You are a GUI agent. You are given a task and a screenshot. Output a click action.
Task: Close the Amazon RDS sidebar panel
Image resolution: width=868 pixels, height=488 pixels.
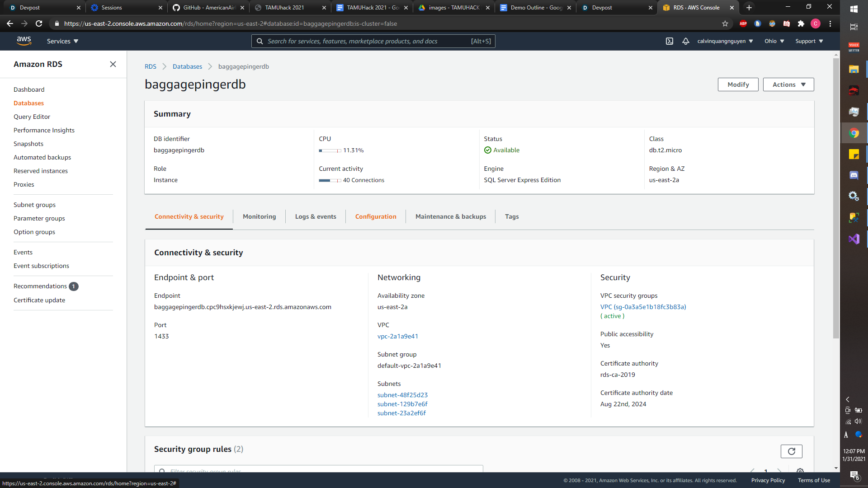tap(113, 64)
